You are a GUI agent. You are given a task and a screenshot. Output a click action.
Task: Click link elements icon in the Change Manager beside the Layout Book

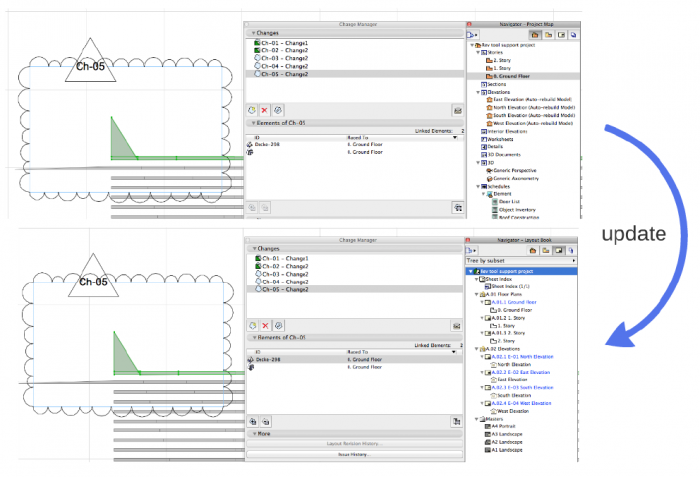tap(253, 422)
